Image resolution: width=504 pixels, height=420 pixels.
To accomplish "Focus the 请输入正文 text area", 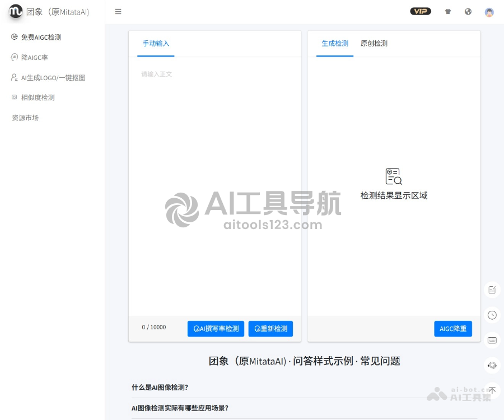I will tap(214, 186).
